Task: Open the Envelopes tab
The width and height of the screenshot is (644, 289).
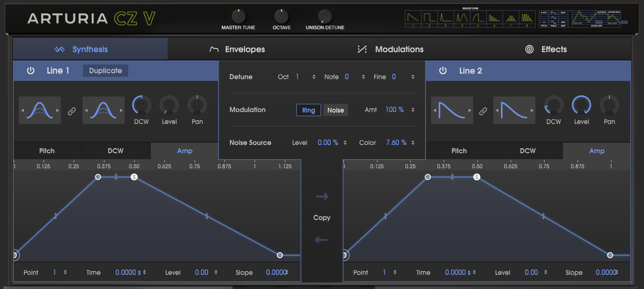Action: (x=237, y=49)
